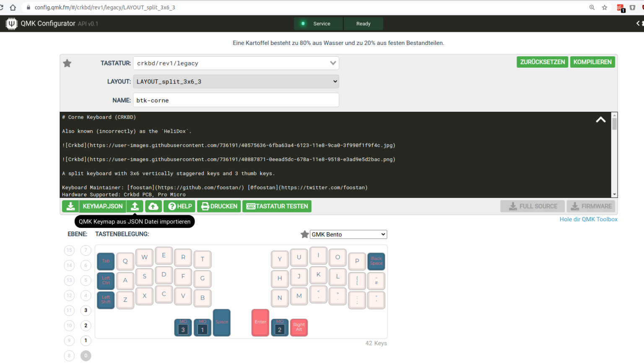Open the LAYOUT_split_3x6_3 layout dropdown
Image resolution: width=644 pixels, height=364 pixels.
[x=236, y=81]
